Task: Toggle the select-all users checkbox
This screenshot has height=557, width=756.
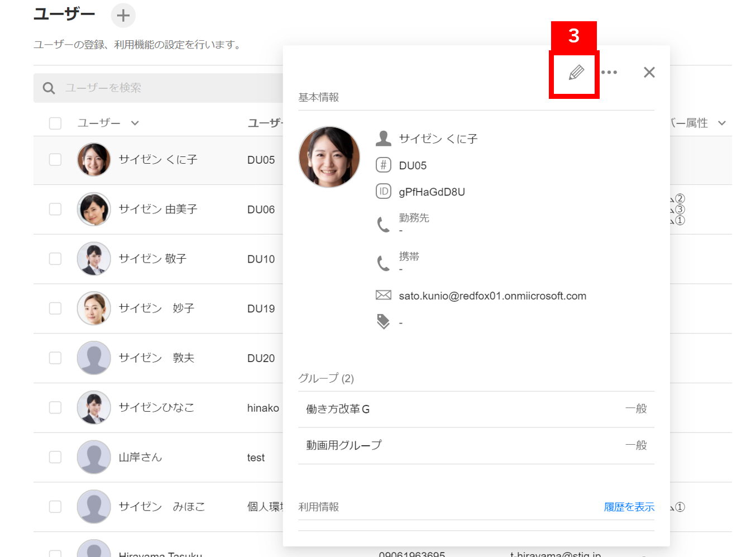Action: pos(55,123)
